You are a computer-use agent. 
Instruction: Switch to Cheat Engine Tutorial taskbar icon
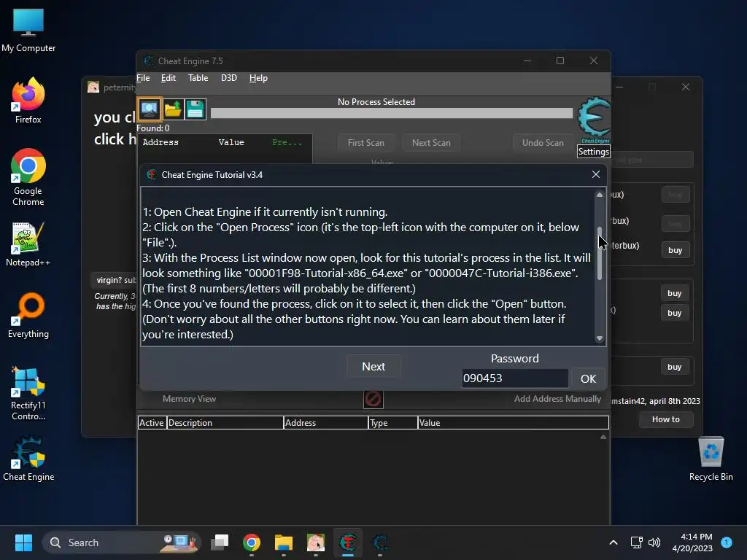(x=348, y=542)
